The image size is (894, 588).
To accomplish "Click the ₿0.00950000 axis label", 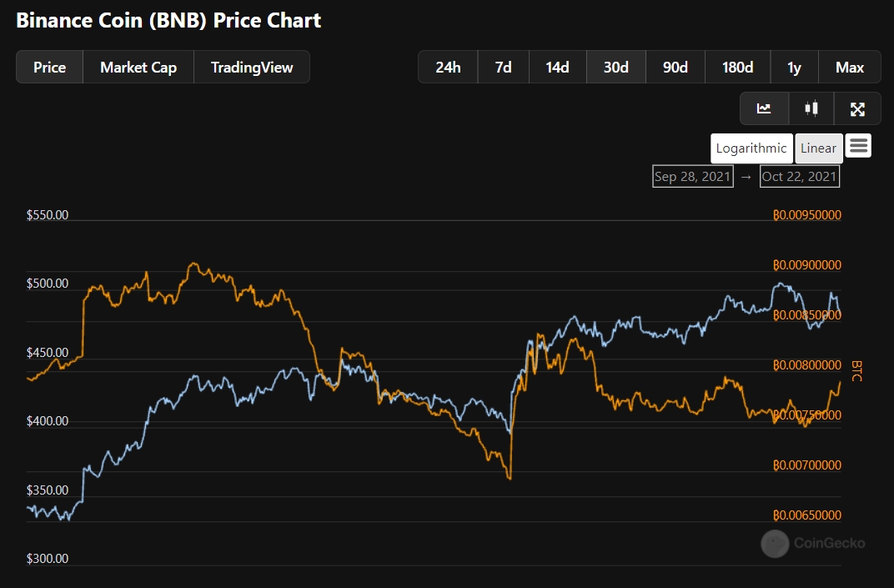I will point(806,215).
